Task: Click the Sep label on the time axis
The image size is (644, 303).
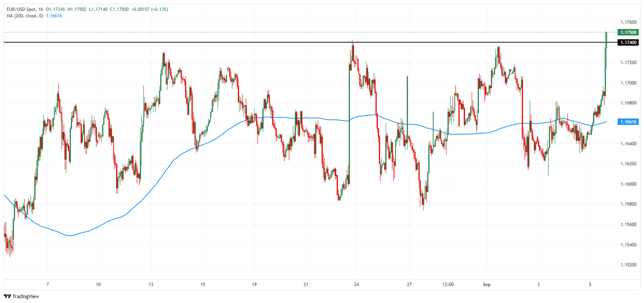Action: coord(486,284)
